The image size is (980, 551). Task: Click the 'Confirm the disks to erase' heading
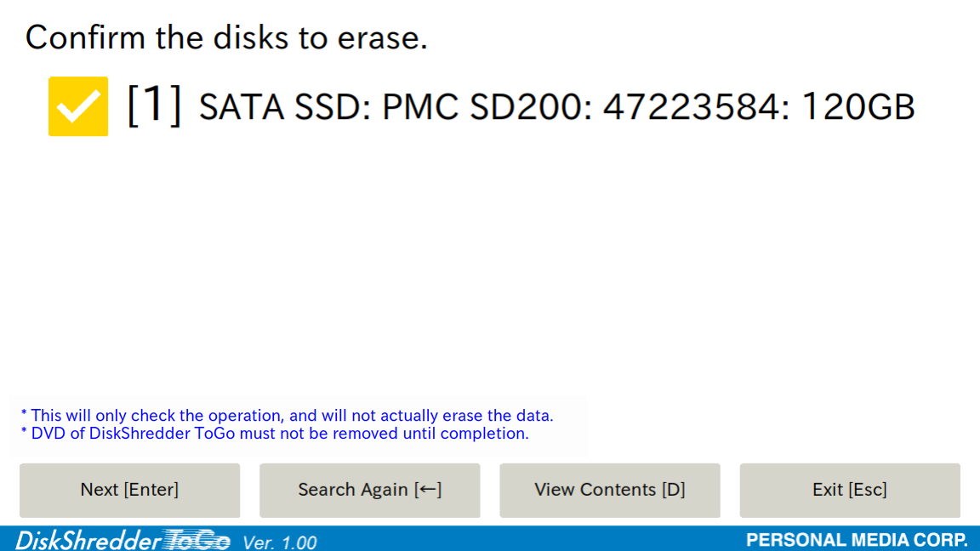click(226, 37)
